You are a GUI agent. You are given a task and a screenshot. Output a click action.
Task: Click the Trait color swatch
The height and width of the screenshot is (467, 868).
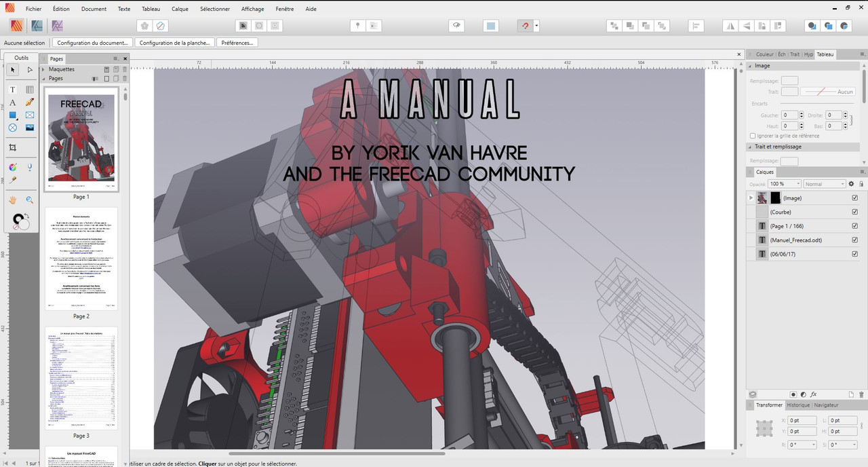pyautogui.click(x=789, y=91)
